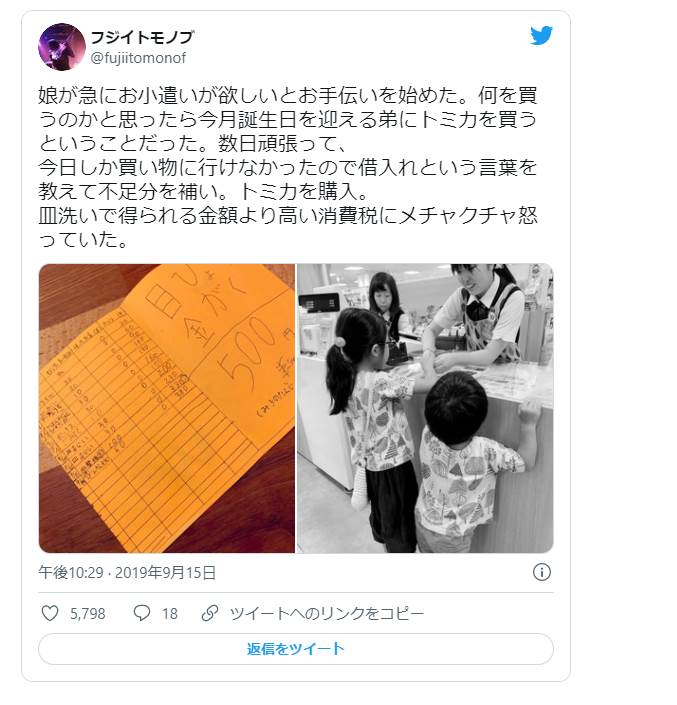Open the tweet info circle icon
The height and width of the screenshot is (705, 677).
542,572
